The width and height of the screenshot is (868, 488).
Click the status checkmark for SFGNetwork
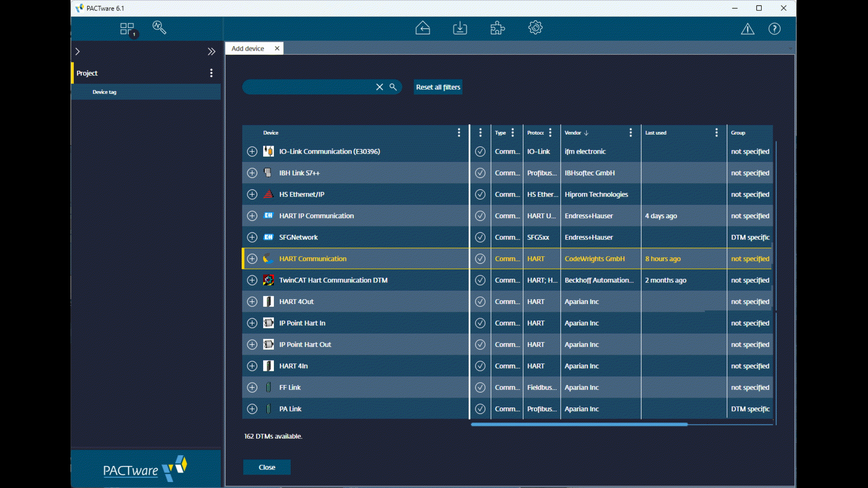(x=480, y=237)
